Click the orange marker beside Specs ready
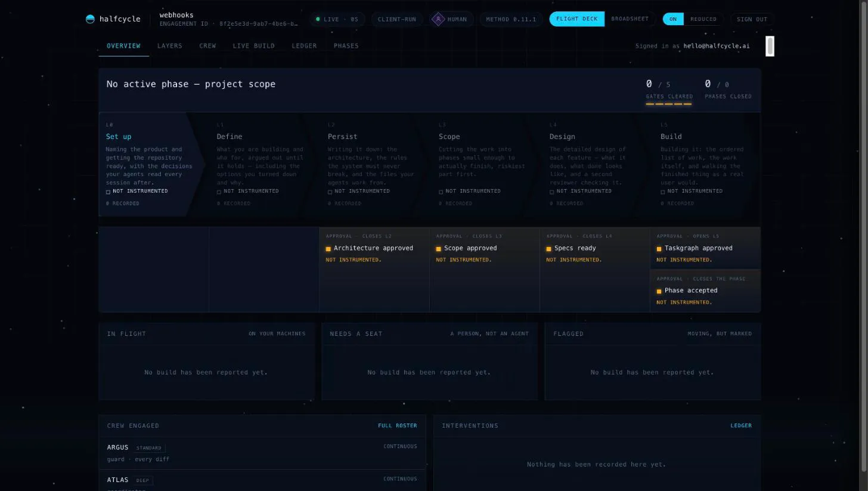This screenshot has width=868, height=491. pos(548,249)
